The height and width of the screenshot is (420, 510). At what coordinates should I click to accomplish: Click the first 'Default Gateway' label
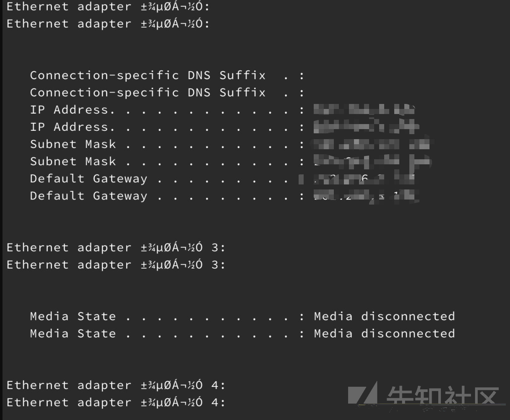pos(88,179)
